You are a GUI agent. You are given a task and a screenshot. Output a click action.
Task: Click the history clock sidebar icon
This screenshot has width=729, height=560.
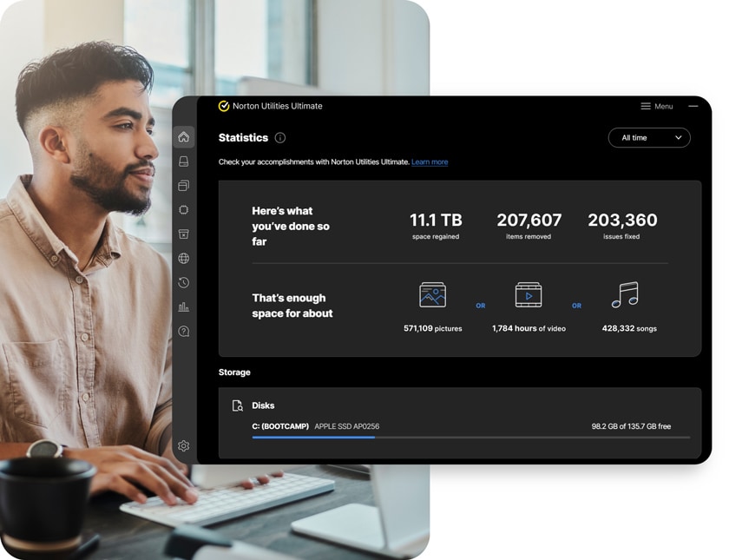tap(183, 283)
